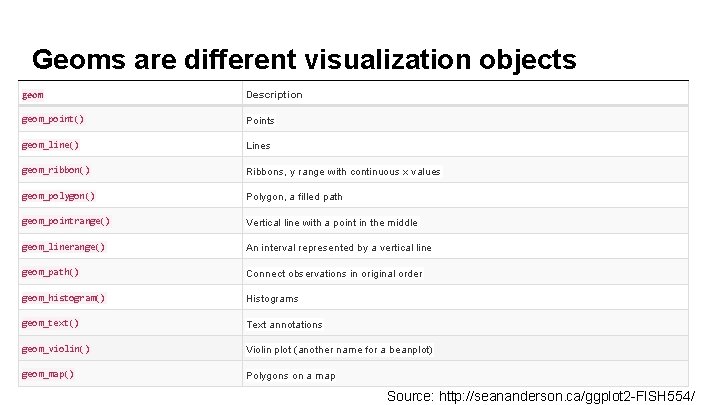Select "Connect observations in original order" text
The width and height of the screenshot is (720, 405).
[334, 274]
